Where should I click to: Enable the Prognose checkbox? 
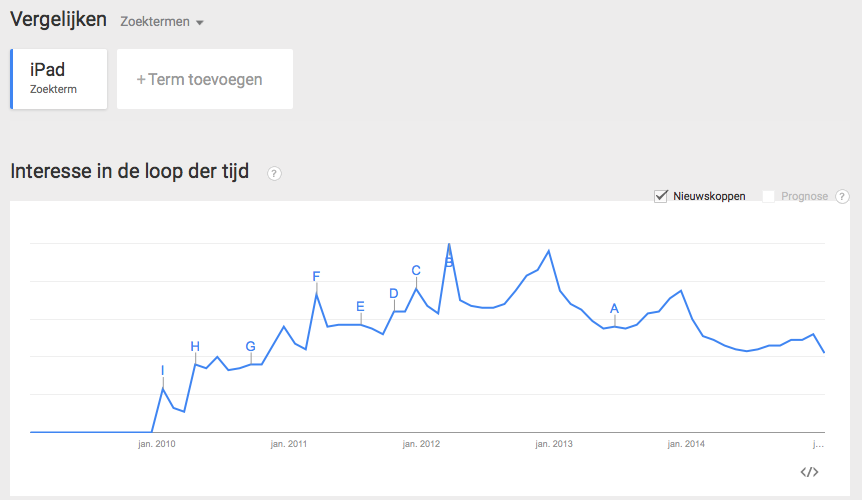[x=769, y=196]
